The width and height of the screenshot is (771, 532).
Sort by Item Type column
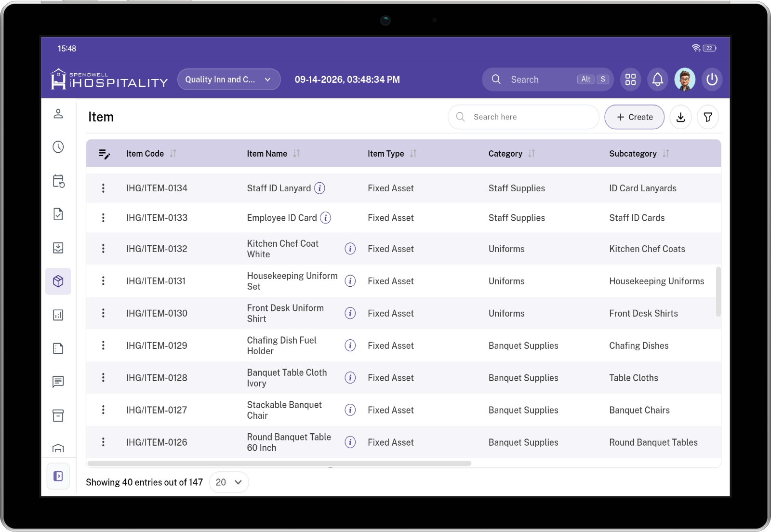(413, 154)
